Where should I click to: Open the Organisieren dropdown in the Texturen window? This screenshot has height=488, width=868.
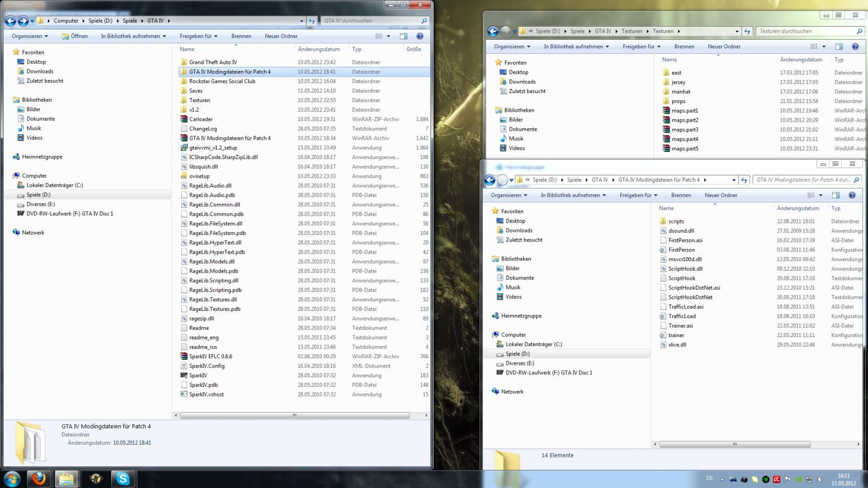point(512,46)
